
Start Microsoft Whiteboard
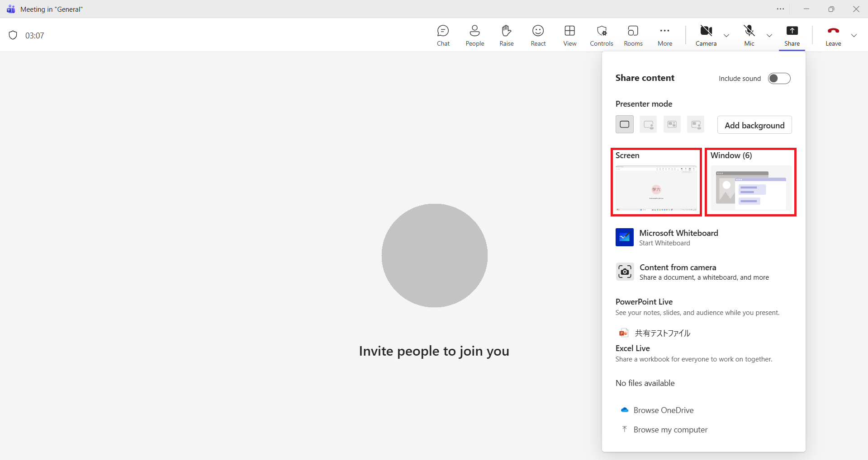678,238
